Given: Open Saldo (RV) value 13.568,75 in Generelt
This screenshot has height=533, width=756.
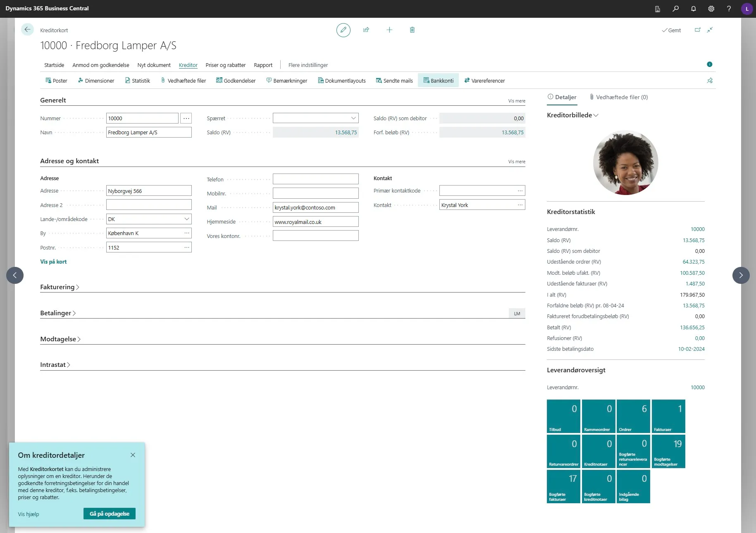Looking at the screenshot, I should pyautogui.click(x=346, y=132).
